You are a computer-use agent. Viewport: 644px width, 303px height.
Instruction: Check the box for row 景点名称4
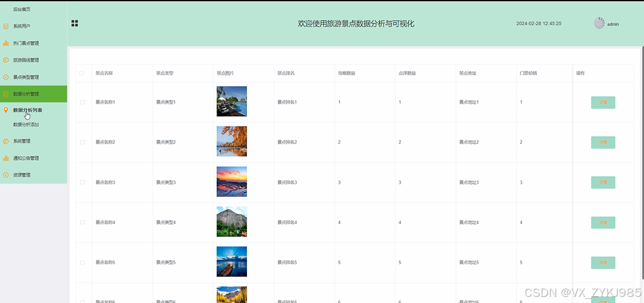(83, 222)
